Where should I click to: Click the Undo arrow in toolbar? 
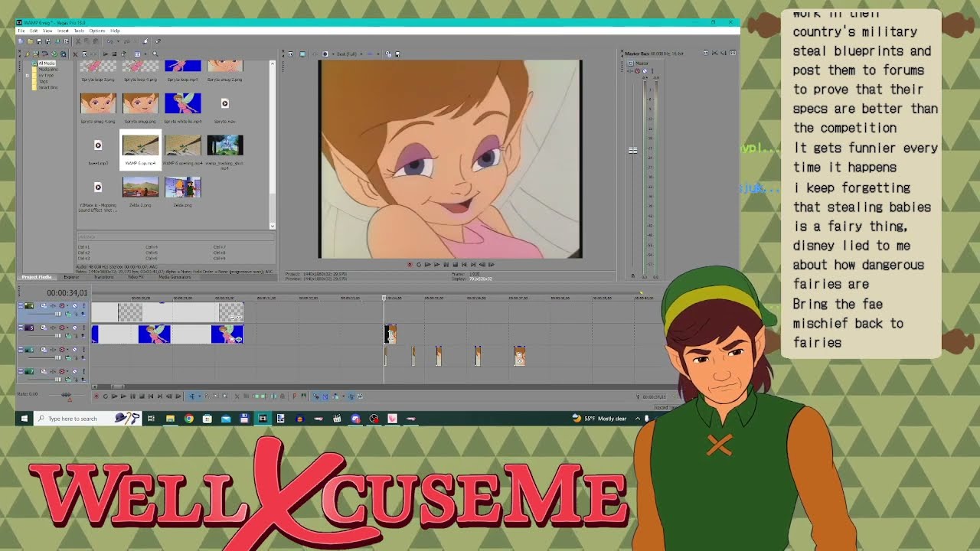click(x=110, y=41)
